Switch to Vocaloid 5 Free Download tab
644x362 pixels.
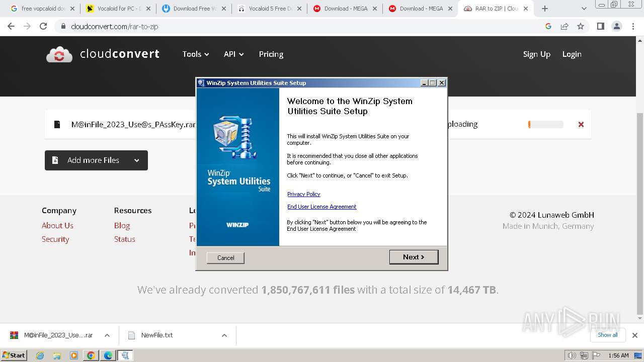point(269,9)
